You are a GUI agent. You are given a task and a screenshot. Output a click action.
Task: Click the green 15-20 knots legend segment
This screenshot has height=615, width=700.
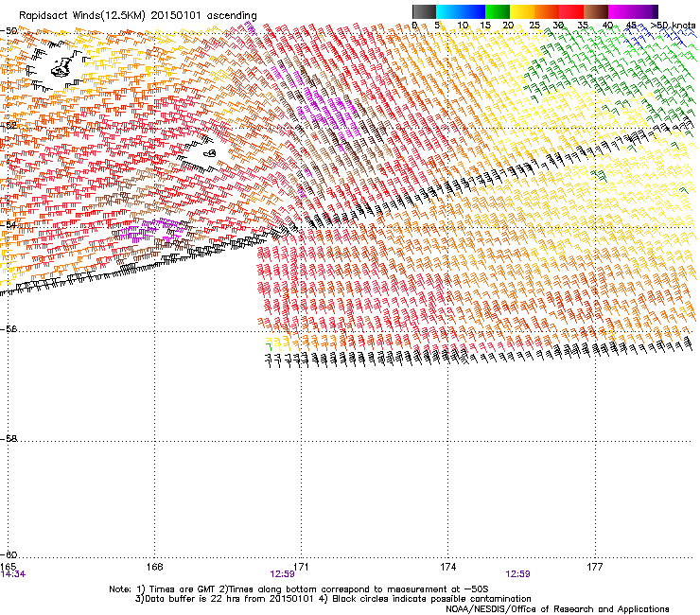(498, 11)
